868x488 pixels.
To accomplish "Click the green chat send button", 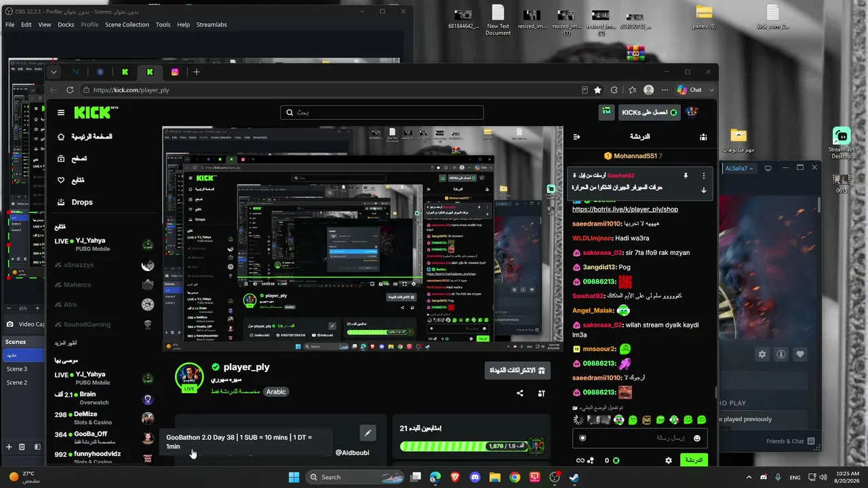I will (693, 460).
